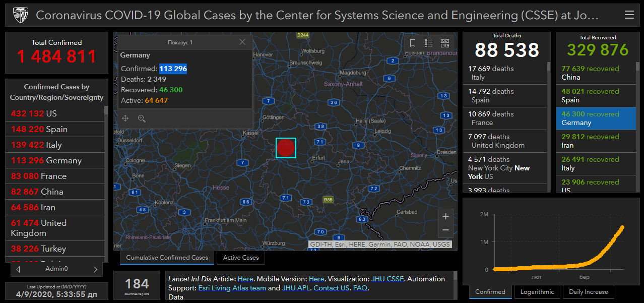Select Spain in the confirmed cases list
This screenshot has width=644, height=303.
(x=55, y=130)
